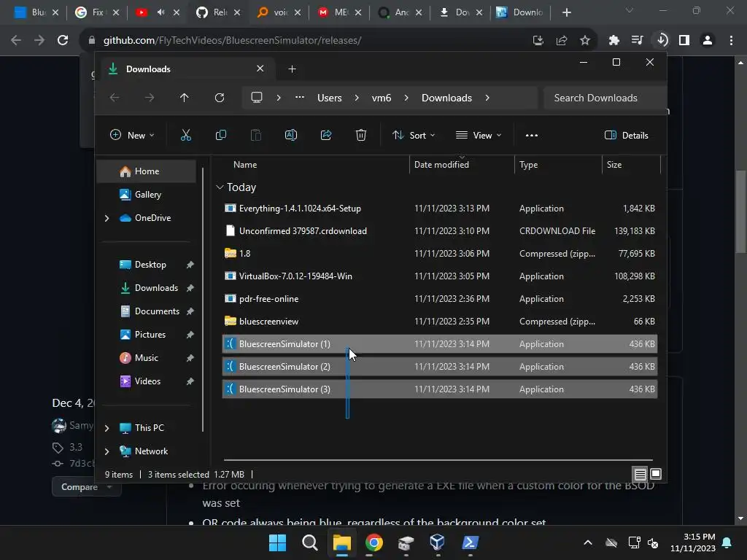Select VirtualBox-7.0.12-159484-Win file
The height and width of the screenshot is (560, 747).
click(439, 276)
